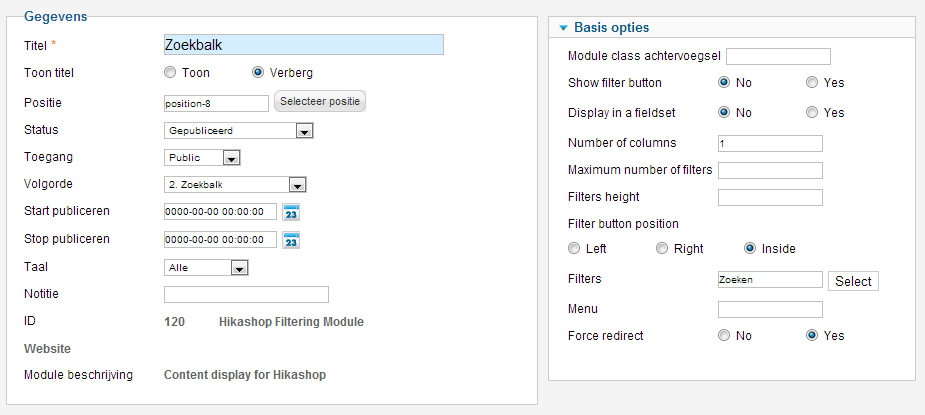This screenshot has width=925, height=415.
Task: Click the Select button for Filters
Action: tap(853, 282)
